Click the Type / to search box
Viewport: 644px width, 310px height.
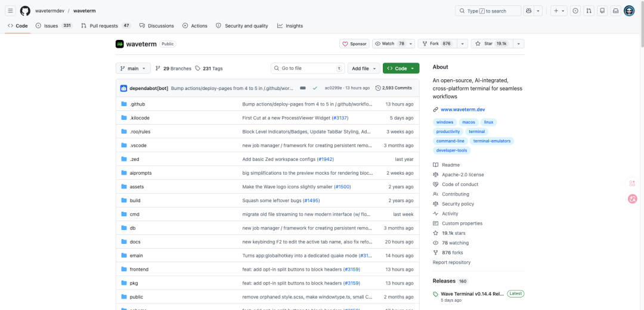(x=488, y=11)
